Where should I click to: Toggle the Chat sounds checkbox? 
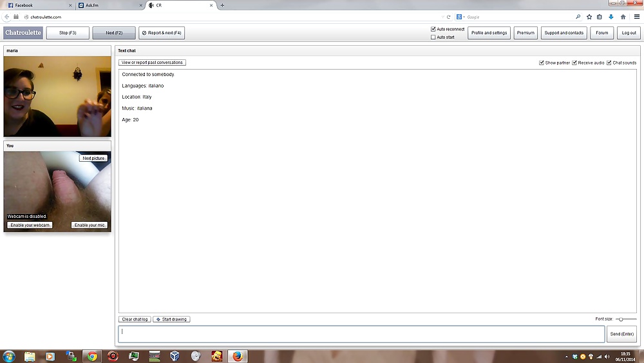(x=609, y=63)
